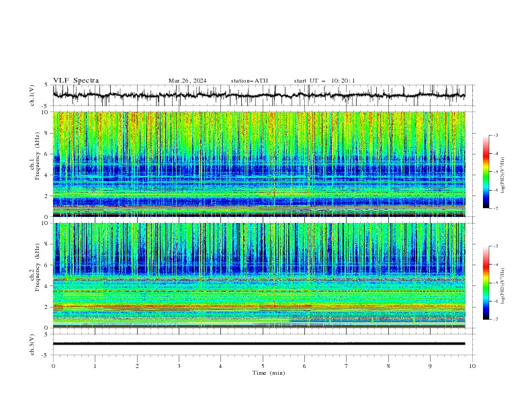The height and width of the screenshot is (411, 532).
Task: Click inside the ch.2 spectrogram panel
Action: 259,275
